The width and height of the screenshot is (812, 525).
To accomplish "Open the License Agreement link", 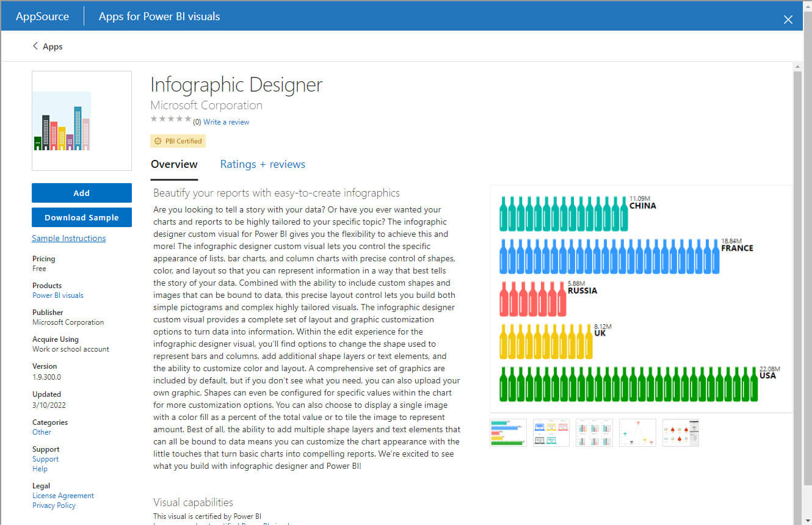I will (x=63, y=496).
